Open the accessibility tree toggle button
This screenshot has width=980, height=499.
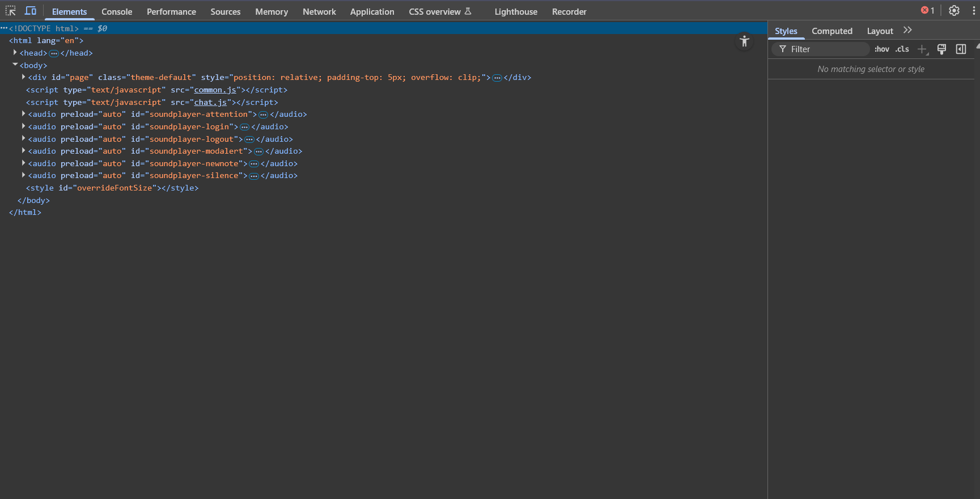coord(744,41)
